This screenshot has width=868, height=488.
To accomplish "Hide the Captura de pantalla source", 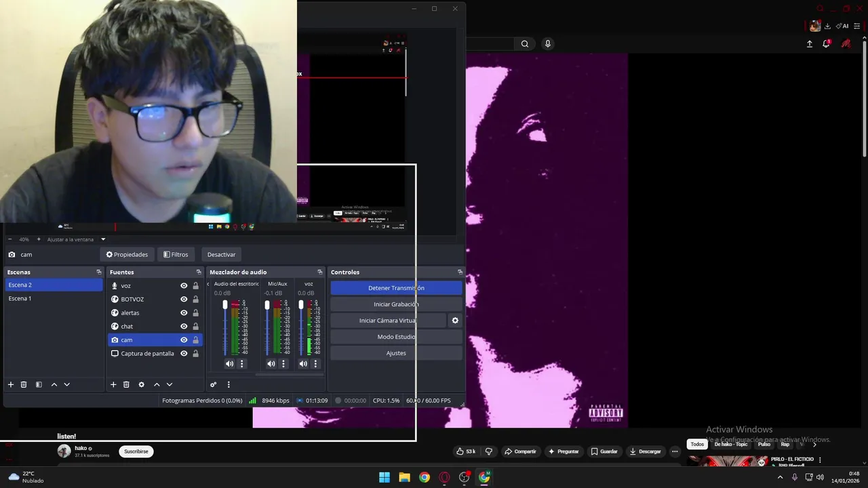I will click(x=184, y=354).
